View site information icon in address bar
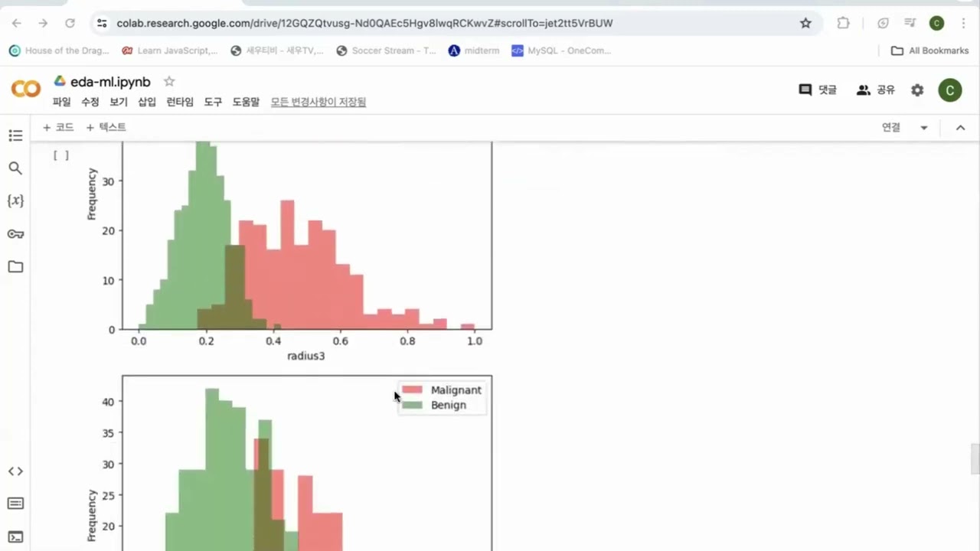Screen dimensions: 980x551 pos(101,23)
